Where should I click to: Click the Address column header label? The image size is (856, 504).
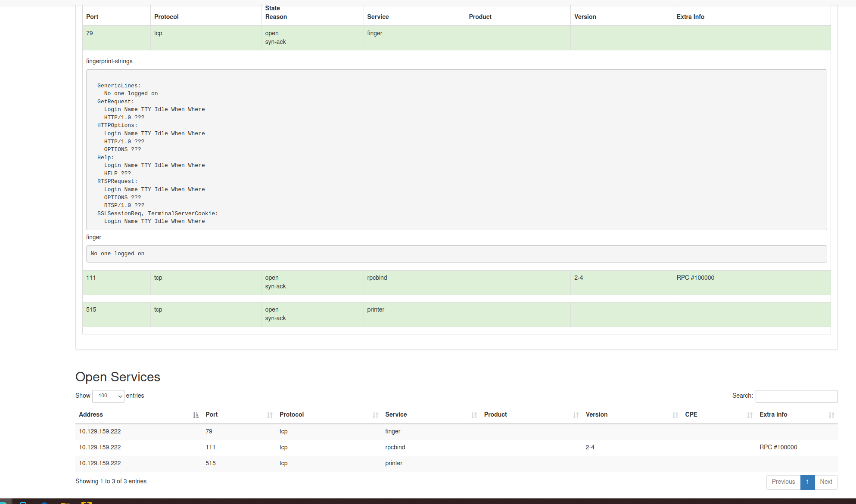[91, 414]
